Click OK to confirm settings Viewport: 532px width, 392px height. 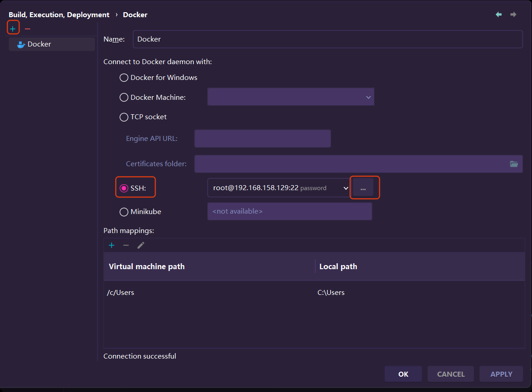(x=403, y=374)
